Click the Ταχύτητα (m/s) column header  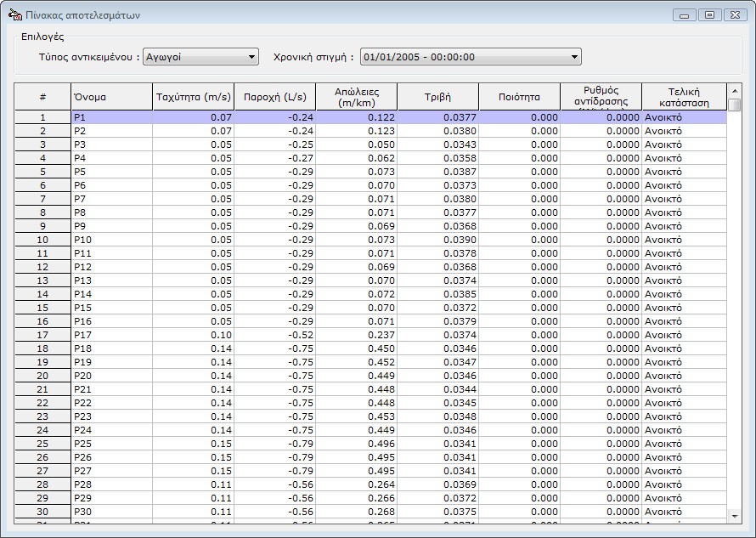coord(193,97)
